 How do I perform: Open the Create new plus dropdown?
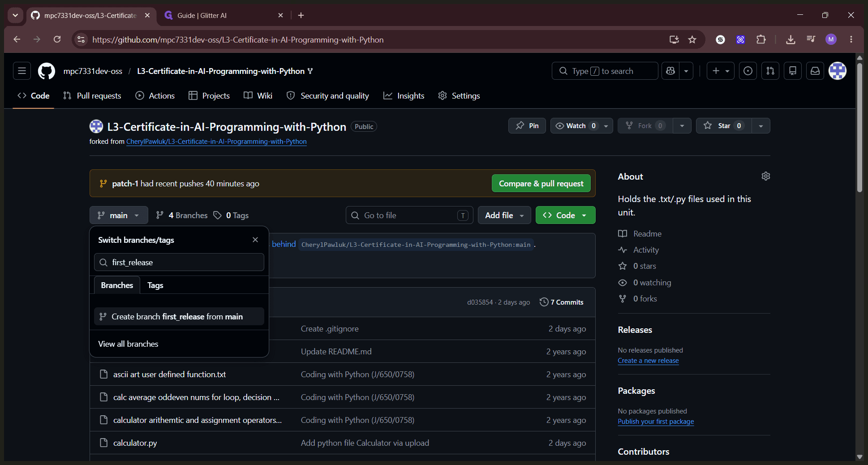coord(721,71)
